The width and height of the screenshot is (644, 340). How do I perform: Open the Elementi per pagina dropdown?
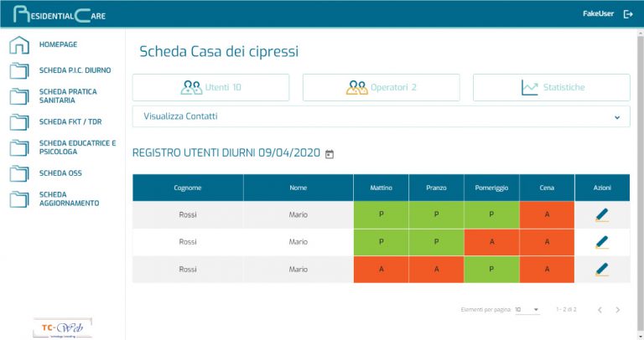(527, 310)
